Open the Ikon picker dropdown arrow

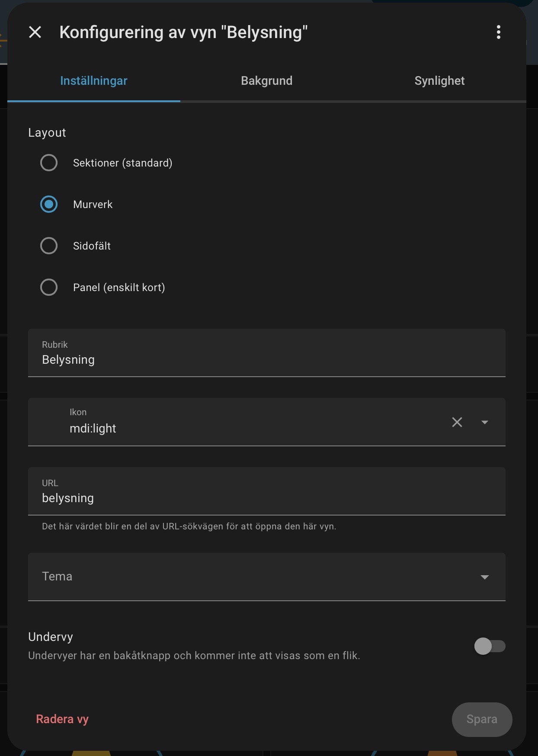click(x=484, y=422)
